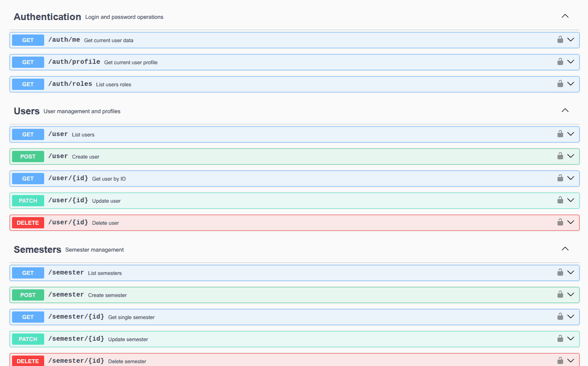
Task: Open the DELETE badge for Delete user
Action: (x=28, y=223)
